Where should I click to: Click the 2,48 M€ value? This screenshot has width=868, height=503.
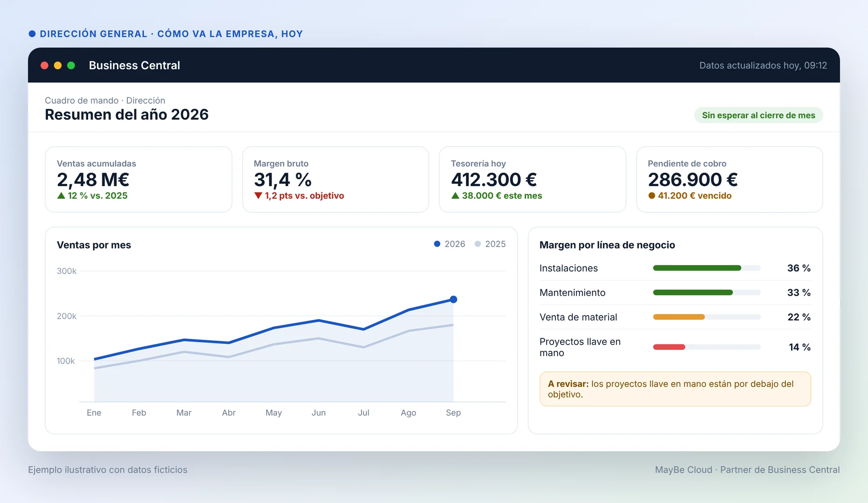pos(93,180)
